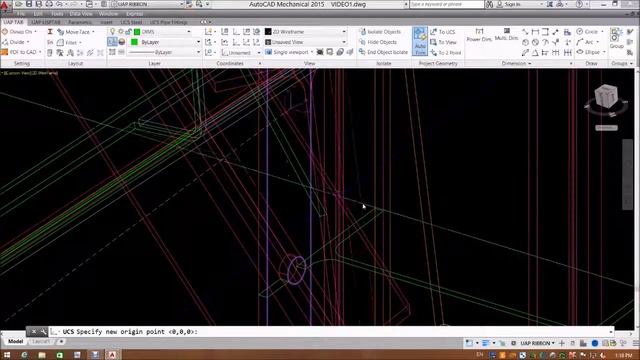
Task: Open the Unnamed UCS dropdown
Action: tap(258, 53)
